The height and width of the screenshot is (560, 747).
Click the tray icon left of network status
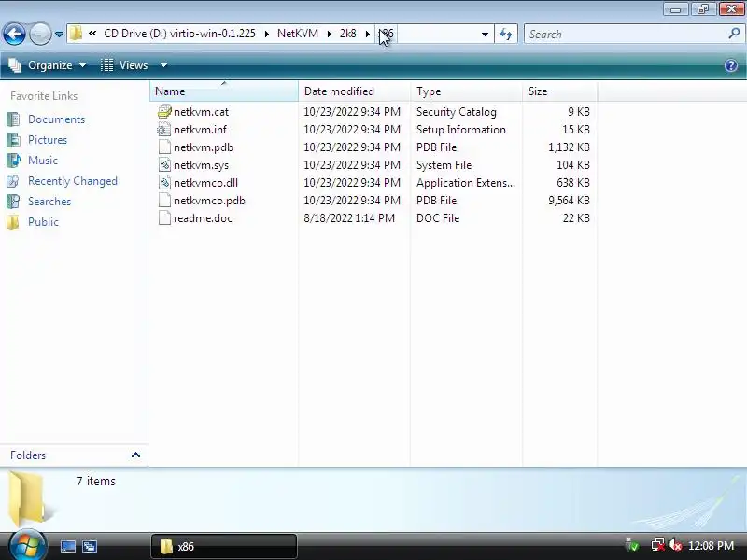632,545
